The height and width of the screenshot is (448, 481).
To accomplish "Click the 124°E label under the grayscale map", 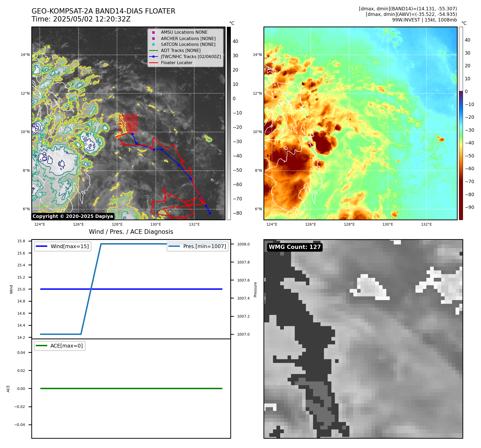I will pyautogui.click(x=40, y=224).
